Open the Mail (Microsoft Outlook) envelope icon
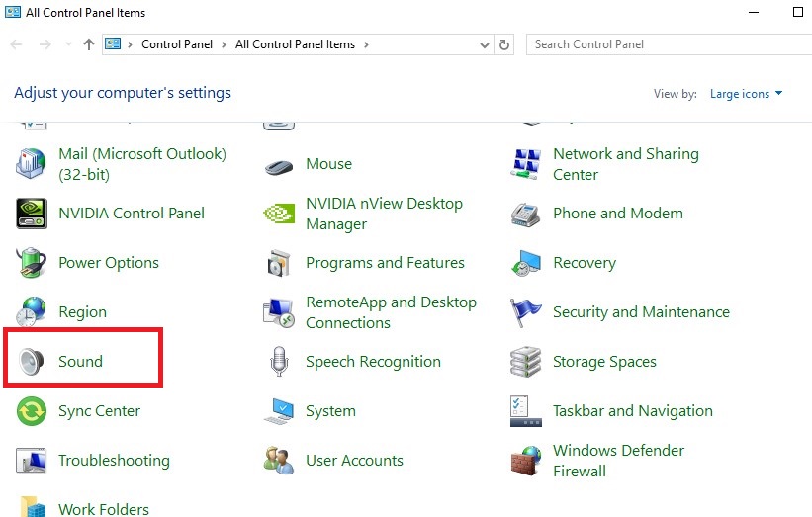 tap(31, 163)
